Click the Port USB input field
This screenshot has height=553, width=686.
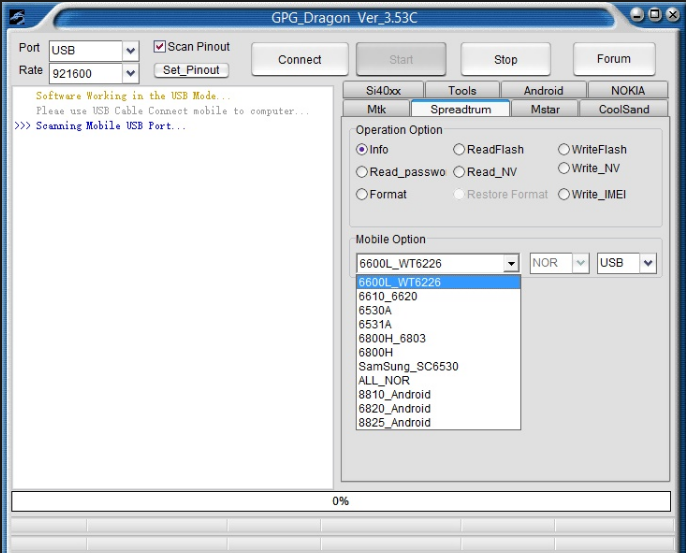tap(86, 51)
